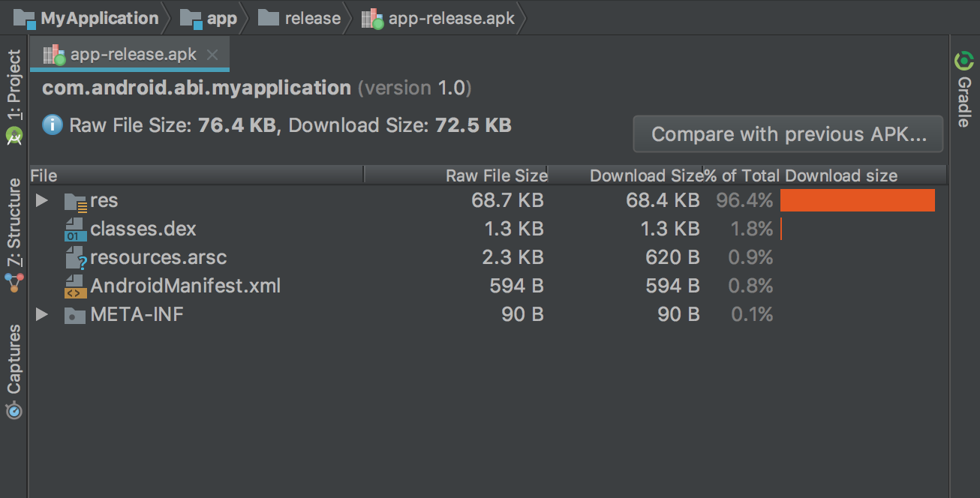The width and height of the screenshot is (980, 498).
Task: Expand the META-INF folder node
Action: point(42,315)
